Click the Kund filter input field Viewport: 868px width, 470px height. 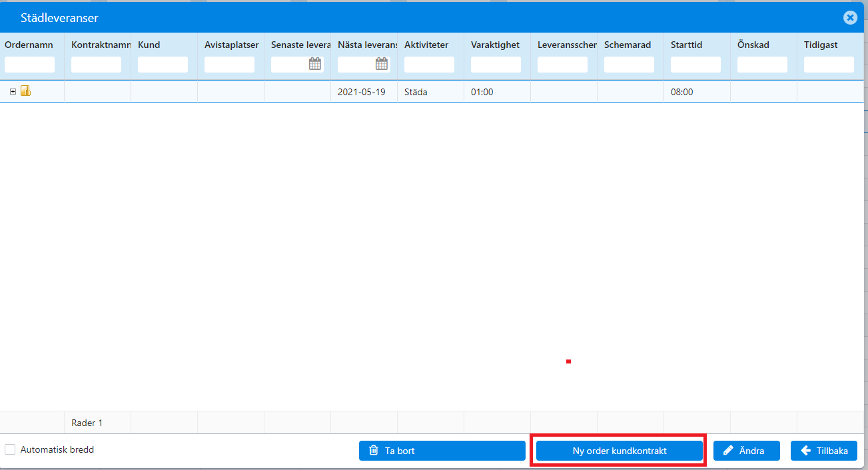click(163, 65)
